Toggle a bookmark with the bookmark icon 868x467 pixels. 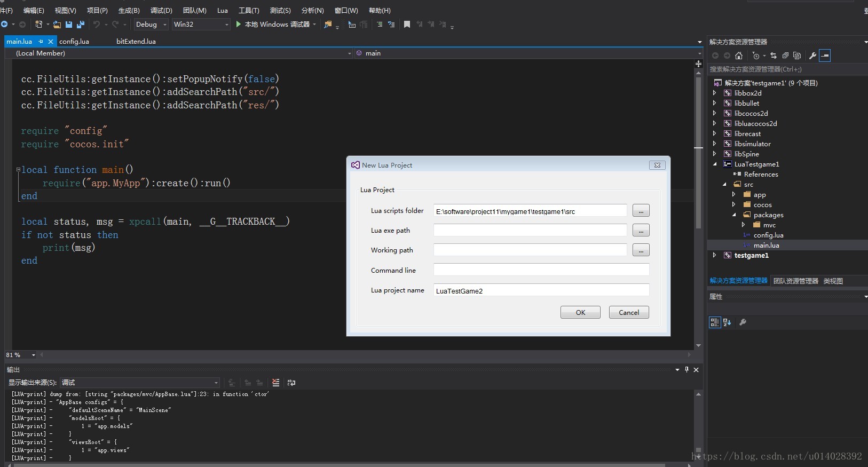point(407,25)
